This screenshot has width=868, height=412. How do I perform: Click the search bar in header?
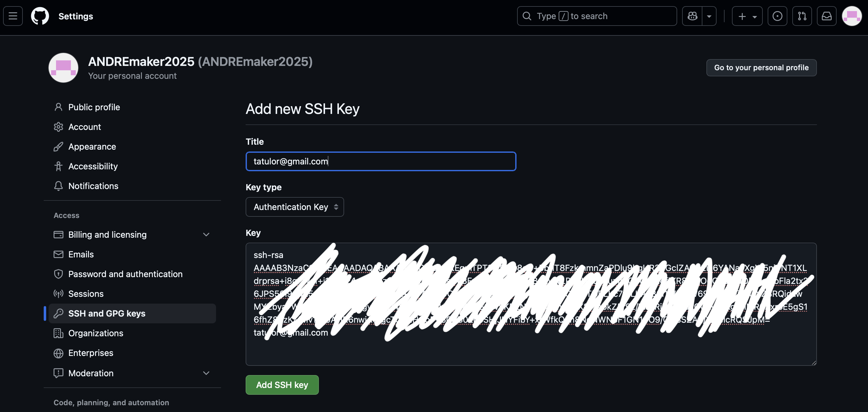pos(597,16)
